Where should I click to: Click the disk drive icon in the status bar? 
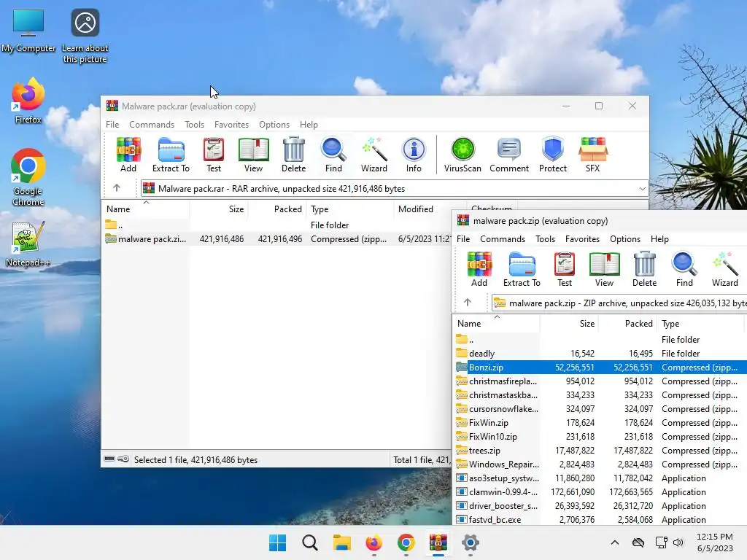point(109,459)
